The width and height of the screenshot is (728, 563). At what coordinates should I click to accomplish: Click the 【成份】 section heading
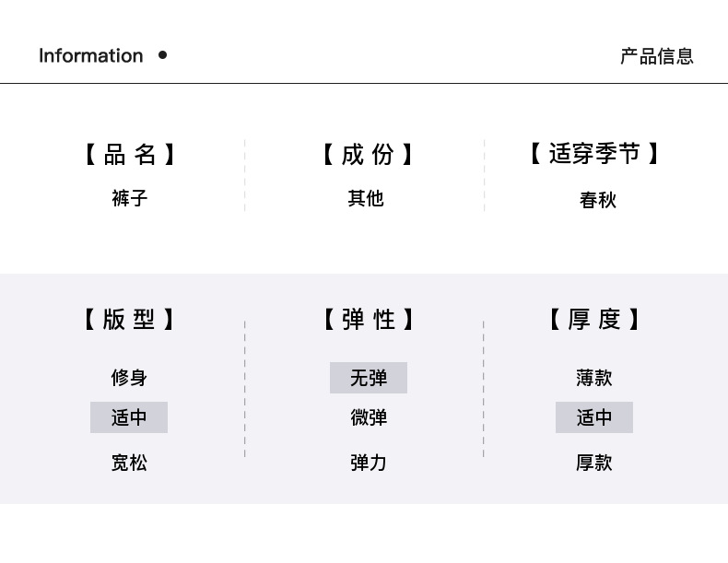(x=367, y=154)
